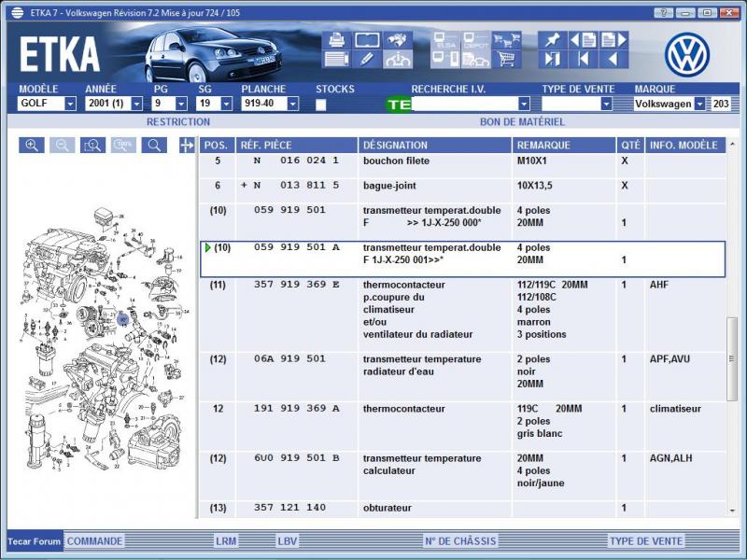The height and width of the screenshot is (560, 747).
Task: Click TYPE DE VENTE in bottom bar
Action: tap(646, 541)
